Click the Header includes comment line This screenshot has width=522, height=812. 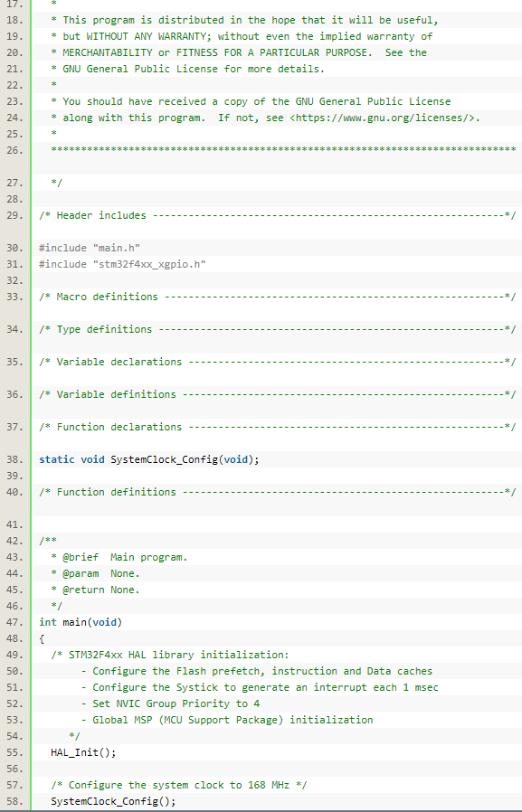click(278, 215)
